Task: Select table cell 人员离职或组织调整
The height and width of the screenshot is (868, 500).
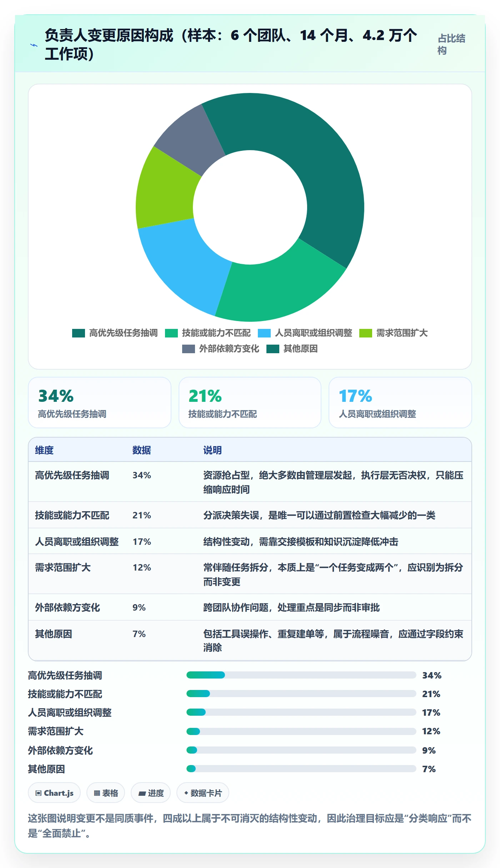Action: pyautogui.click(x=77, y=542)
